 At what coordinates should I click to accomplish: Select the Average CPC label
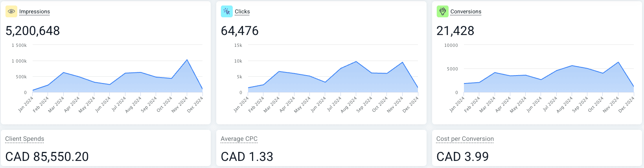click(x=239, y=139)
